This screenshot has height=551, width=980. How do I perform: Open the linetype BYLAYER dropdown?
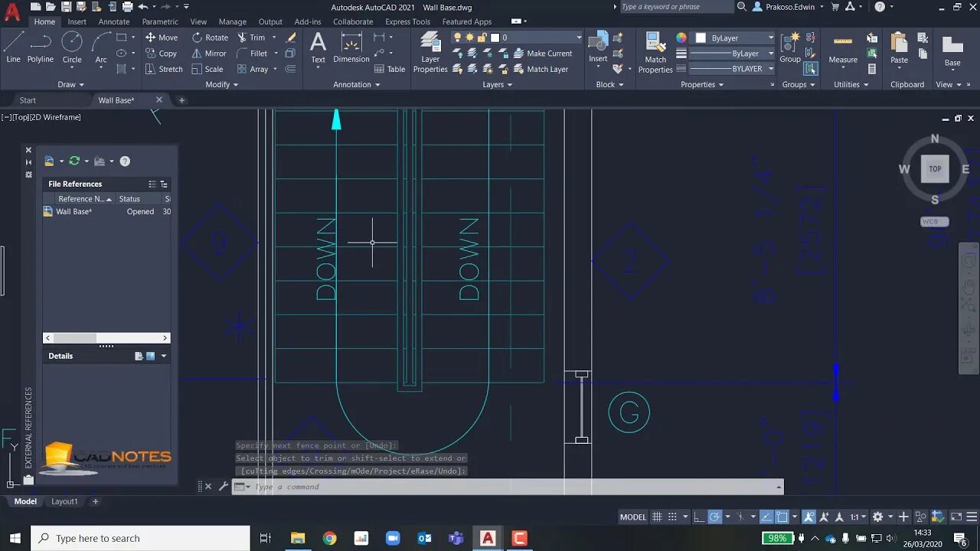tap(732, 69)
